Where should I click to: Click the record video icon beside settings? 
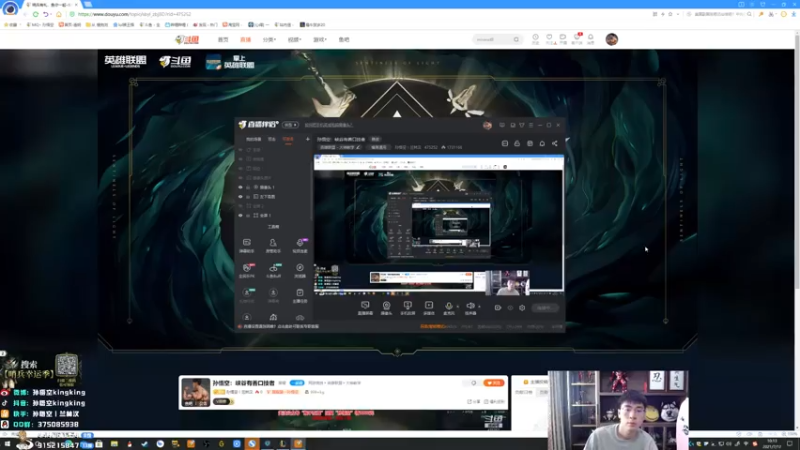(x=498, y=308)
